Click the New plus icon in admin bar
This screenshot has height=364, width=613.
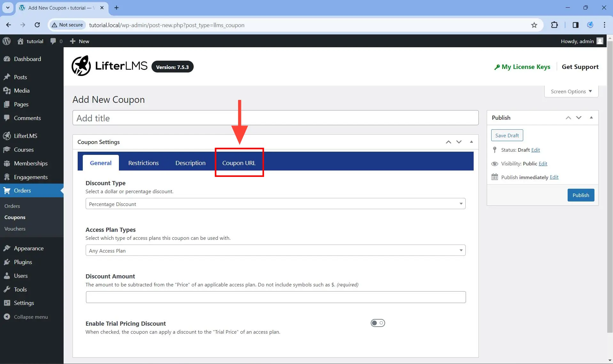(x=73, y=41)
